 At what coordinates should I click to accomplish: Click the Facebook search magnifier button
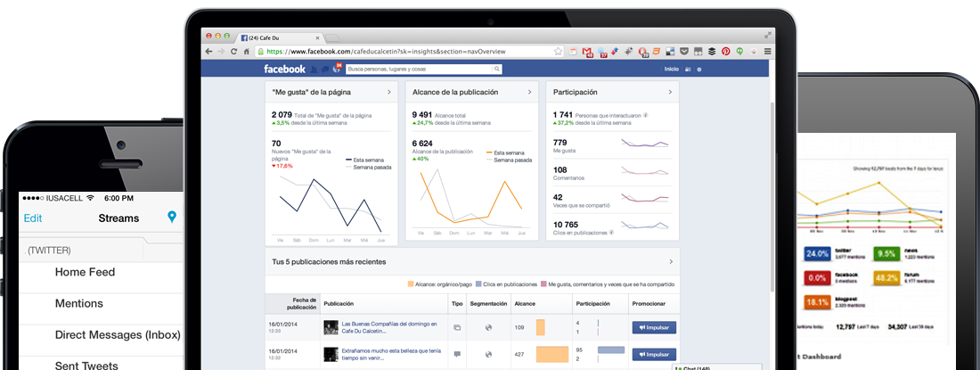[x=497, y=70]
